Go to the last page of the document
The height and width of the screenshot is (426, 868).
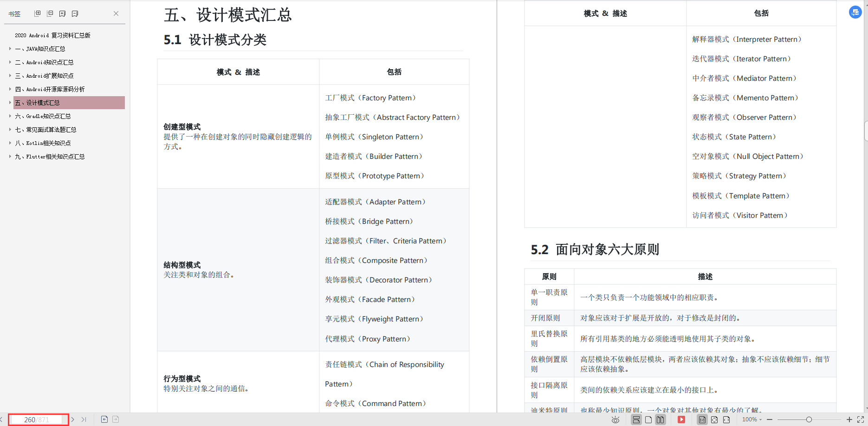(84, 419)
